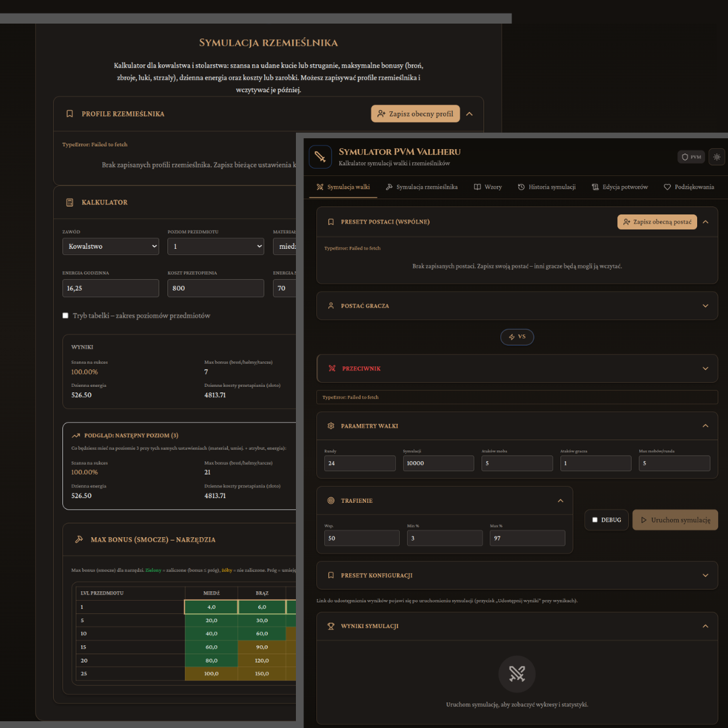Open the Historia symulacji tab
The image size is (728, 728).
tap(547, 187)
